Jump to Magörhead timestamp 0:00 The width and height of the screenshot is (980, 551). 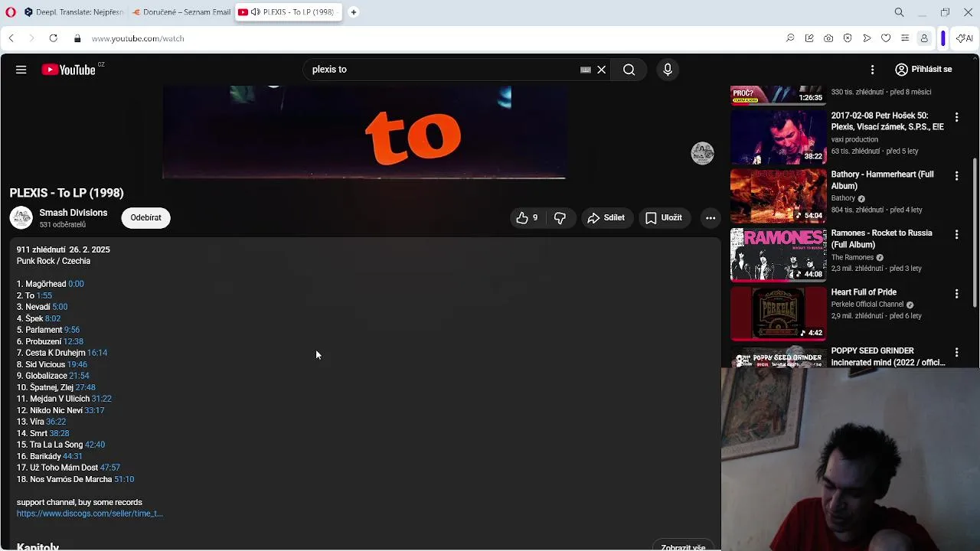click(76, 284)
